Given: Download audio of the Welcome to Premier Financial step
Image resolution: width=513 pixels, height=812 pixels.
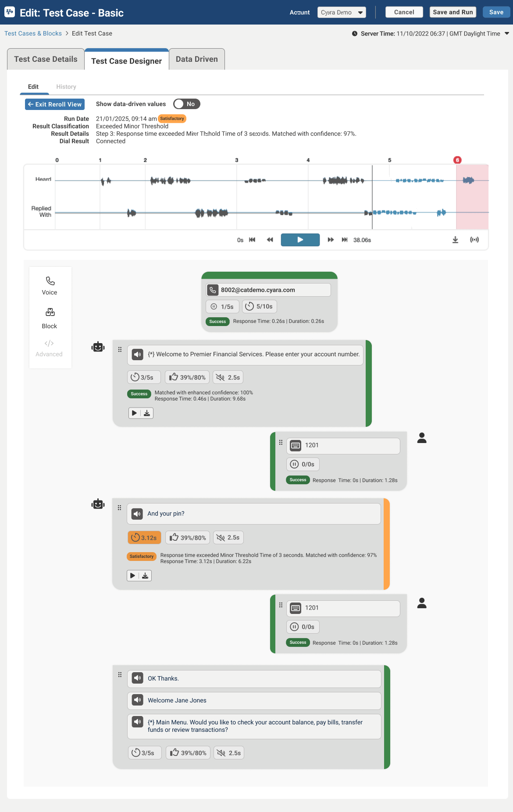Looking at the screenshot, I should (147, 412).
